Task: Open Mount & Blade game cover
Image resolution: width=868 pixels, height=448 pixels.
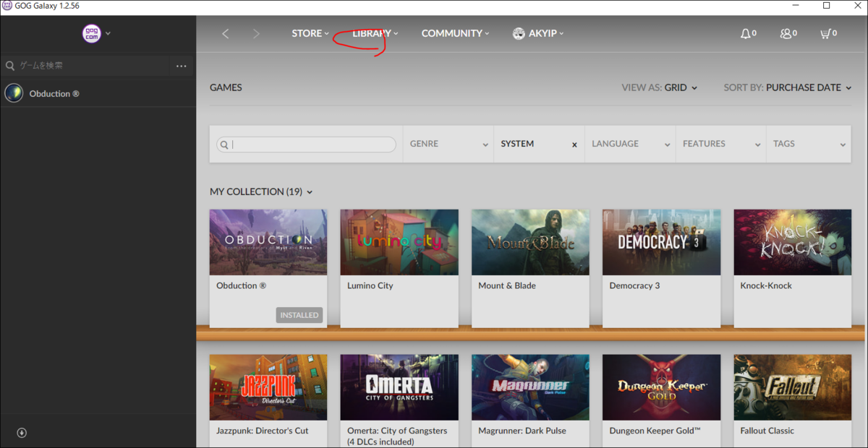Action: 530,242
